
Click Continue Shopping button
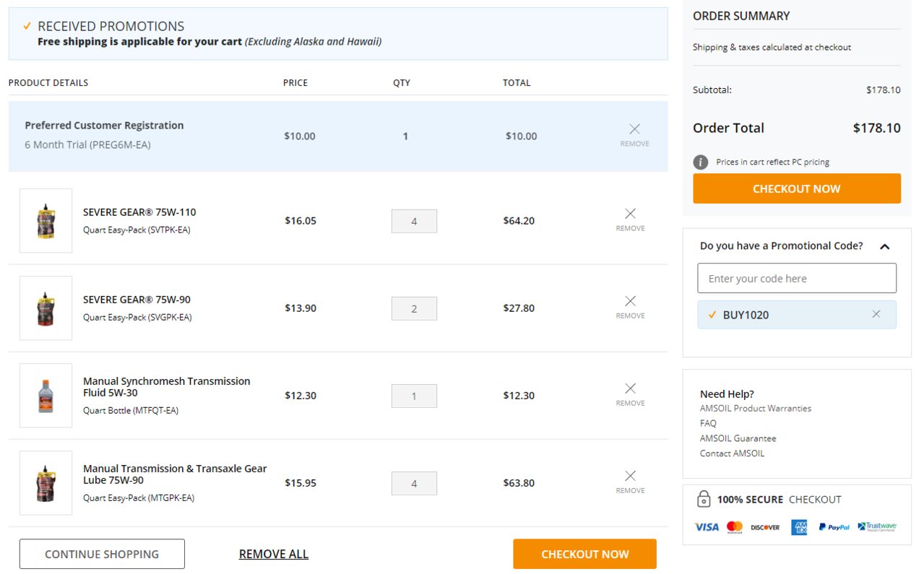tap(102, 554)
